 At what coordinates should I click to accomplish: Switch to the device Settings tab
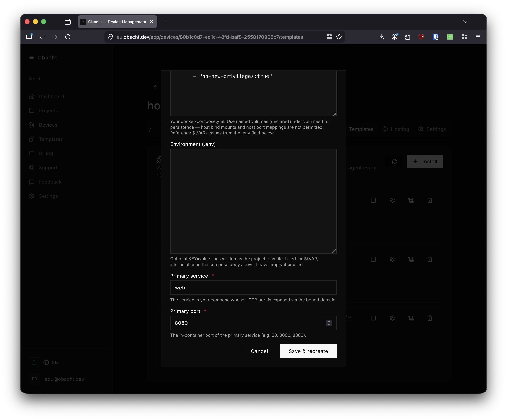[x=432, y=129]
